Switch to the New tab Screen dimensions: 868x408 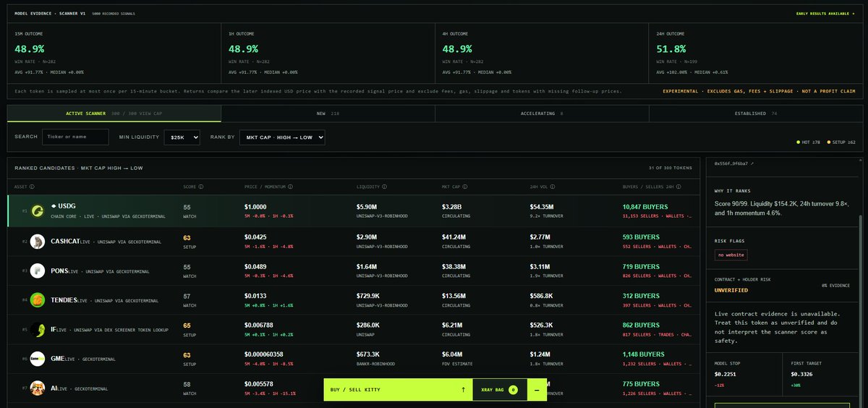(328, 114)
